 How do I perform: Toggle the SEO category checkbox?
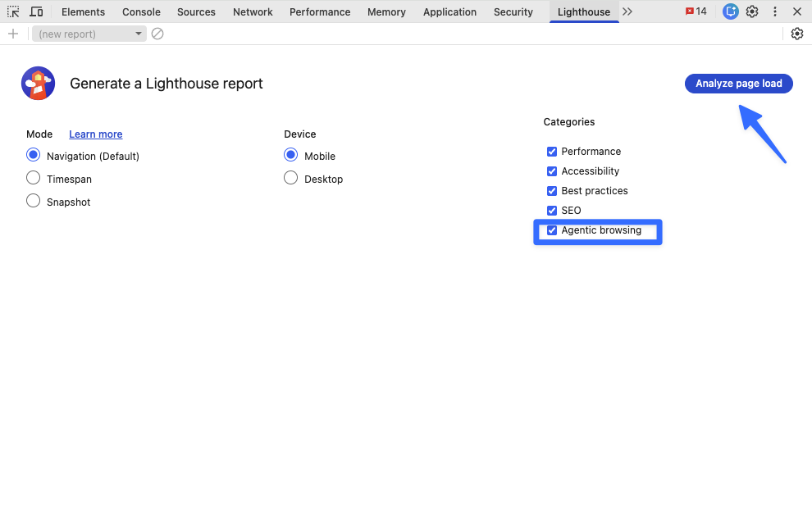tap(552, 211)
